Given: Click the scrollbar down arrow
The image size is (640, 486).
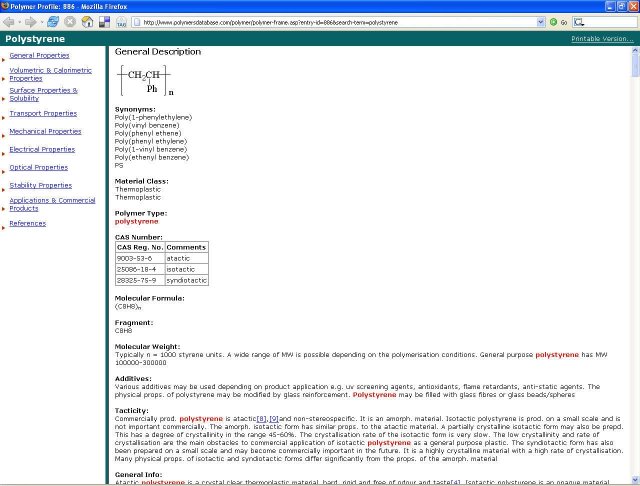Looking at the screenshot, I should pos(635,479).
